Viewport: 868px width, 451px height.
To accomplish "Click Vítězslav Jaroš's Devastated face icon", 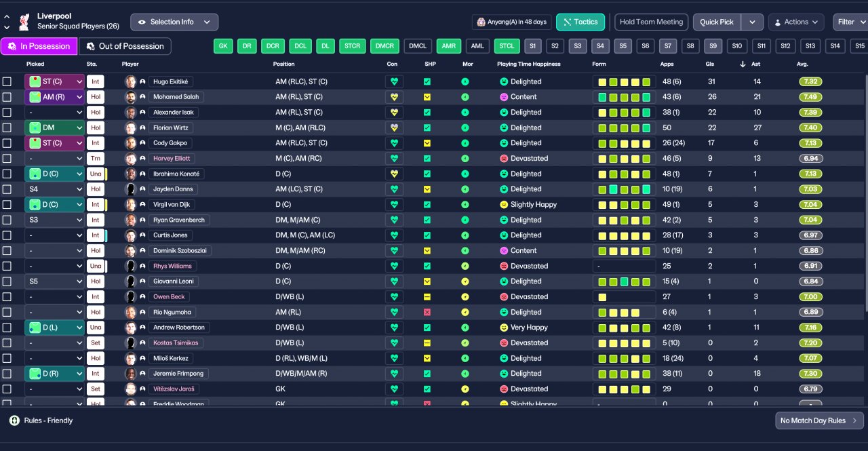I will tap(504, 389).
